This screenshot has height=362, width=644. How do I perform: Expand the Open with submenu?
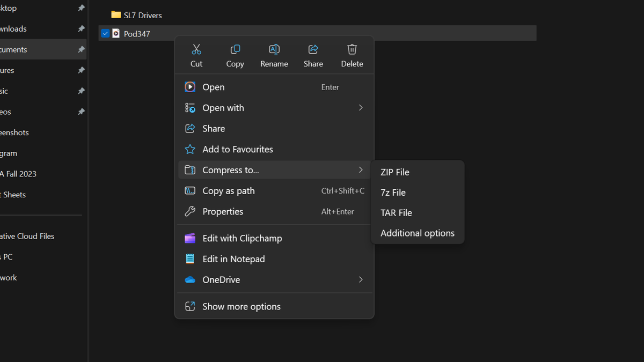[361, 107]
